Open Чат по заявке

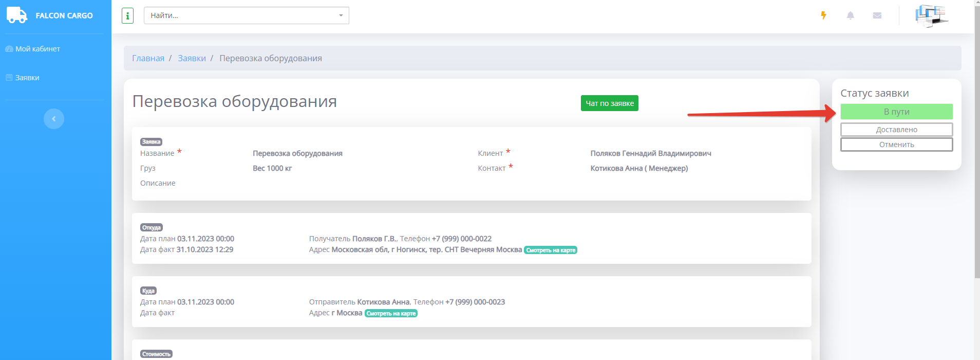(609, 103)
